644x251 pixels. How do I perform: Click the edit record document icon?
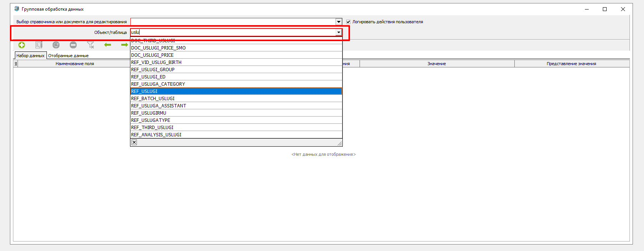click(x=39, y=45)
